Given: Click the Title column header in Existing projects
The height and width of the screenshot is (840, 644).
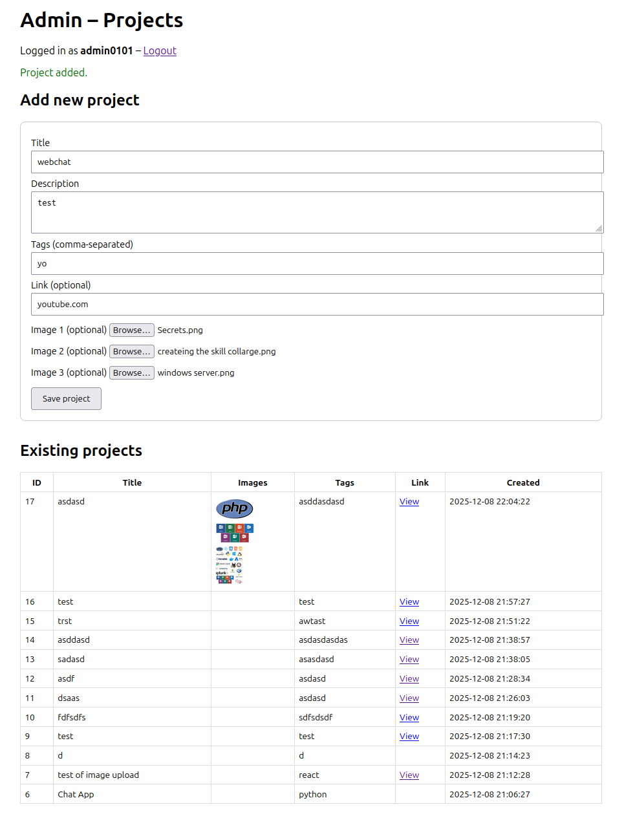Looking at the screenshot, I should (132, 482).
